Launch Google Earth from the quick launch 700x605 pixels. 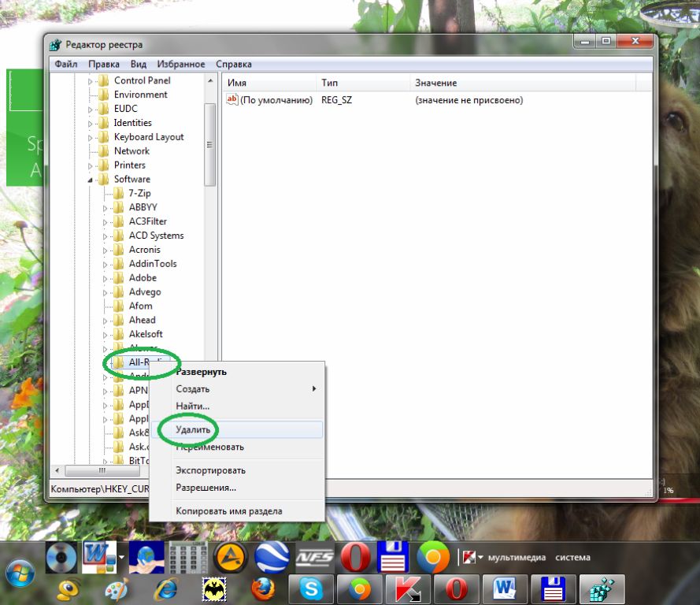[x=273, y=558]
